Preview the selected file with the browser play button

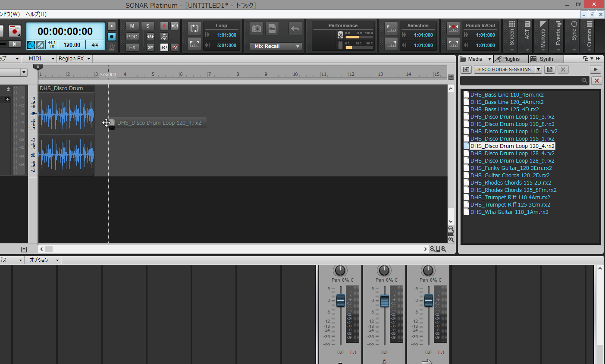click(x=596, y=69)
